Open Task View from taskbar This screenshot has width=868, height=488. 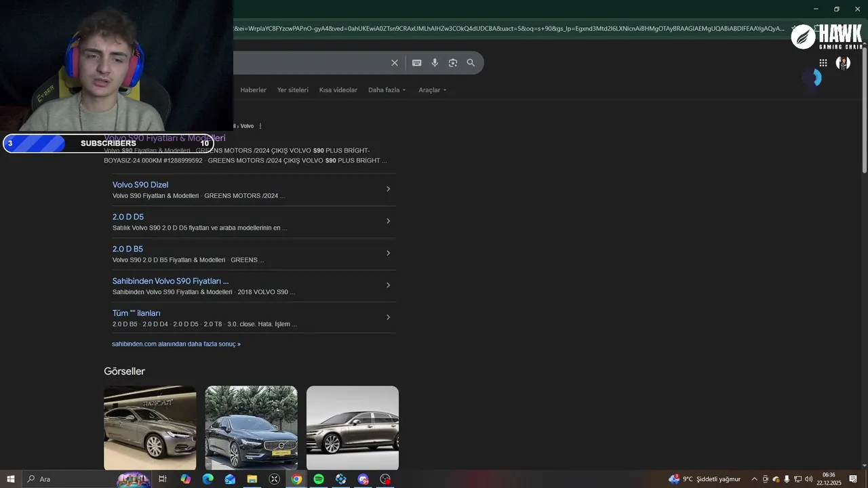[163, 479]
